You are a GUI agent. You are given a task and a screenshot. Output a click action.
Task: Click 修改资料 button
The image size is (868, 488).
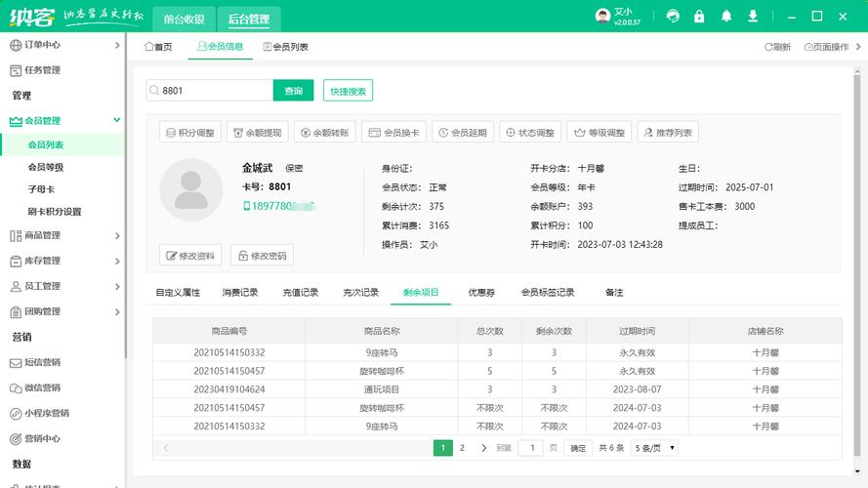coord(190,256)
